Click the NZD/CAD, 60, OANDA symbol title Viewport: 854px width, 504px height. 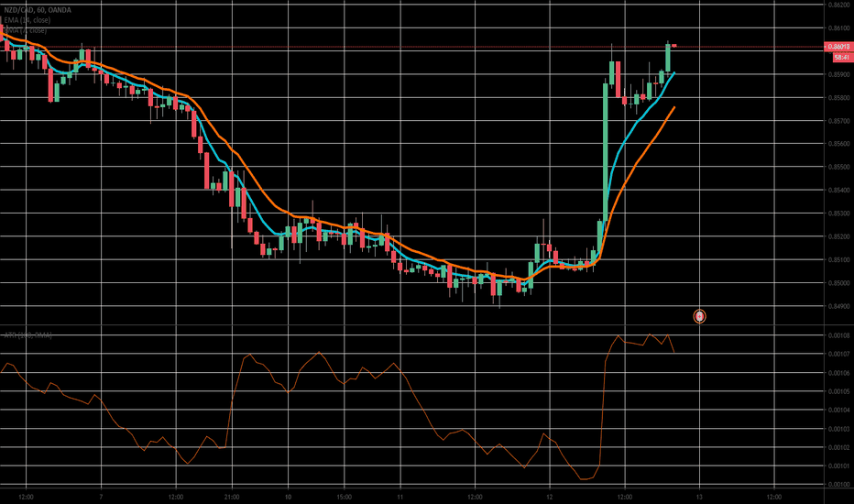coord(38,10)
